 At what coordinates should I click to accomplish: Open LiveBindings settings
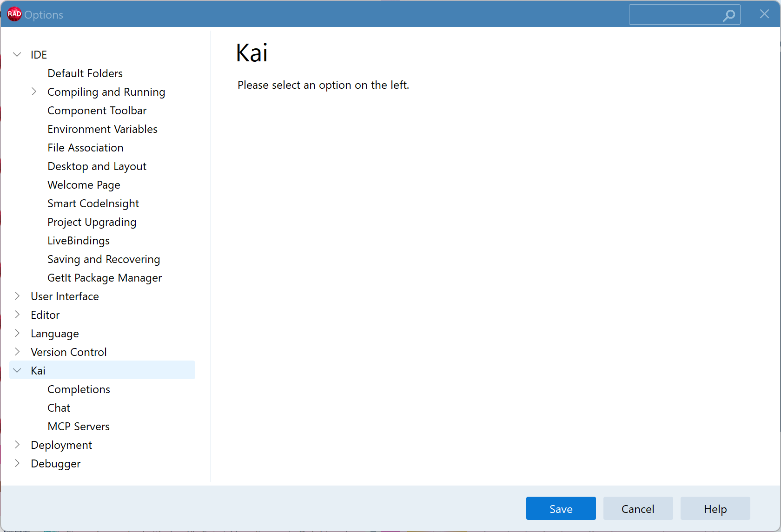(79, 241)
